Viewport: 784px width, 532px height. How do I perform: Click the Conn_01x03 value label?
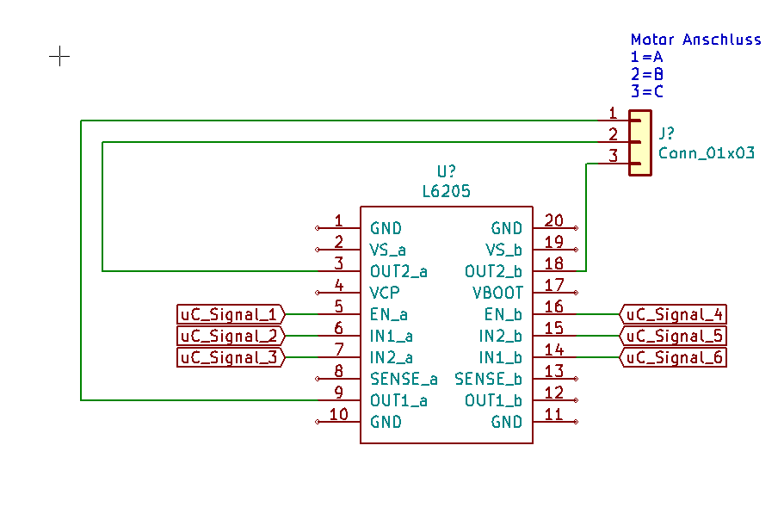(706, 152)
